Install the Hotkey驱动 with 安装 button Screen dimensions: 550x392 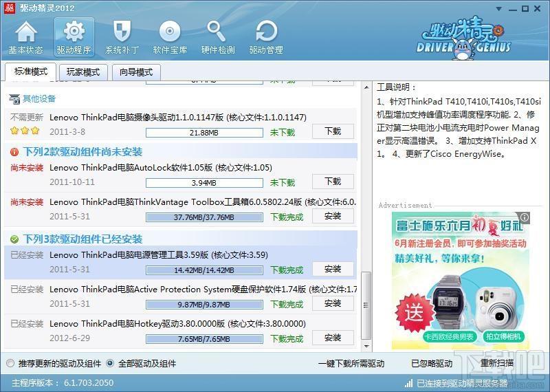coord(333,338)
